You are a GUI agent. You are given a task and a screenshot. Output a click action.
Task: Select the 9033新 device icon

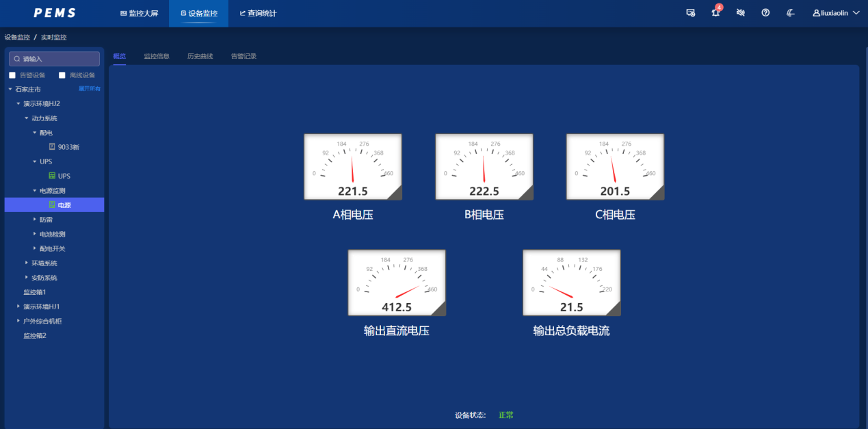(x=52, y=146)
